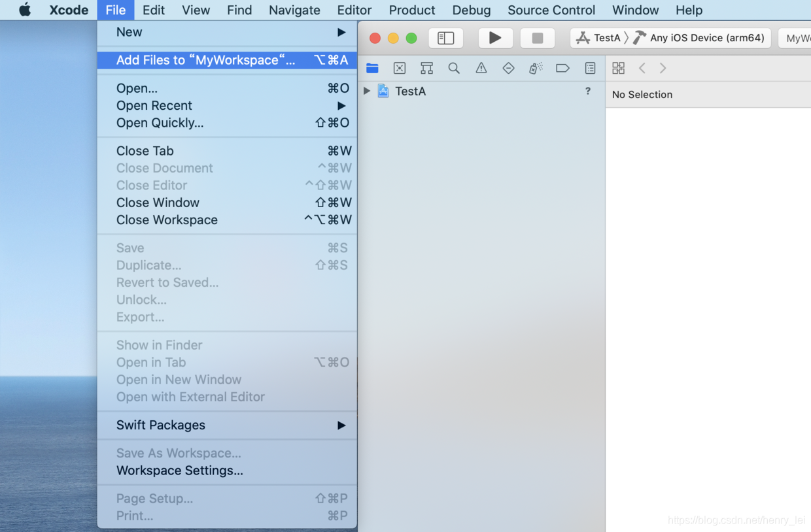Image resolution: width=811 pixels, height=532 pixels.
Task: Show the Breakpoint navigator icon
Action: click(x=562, y=68)
